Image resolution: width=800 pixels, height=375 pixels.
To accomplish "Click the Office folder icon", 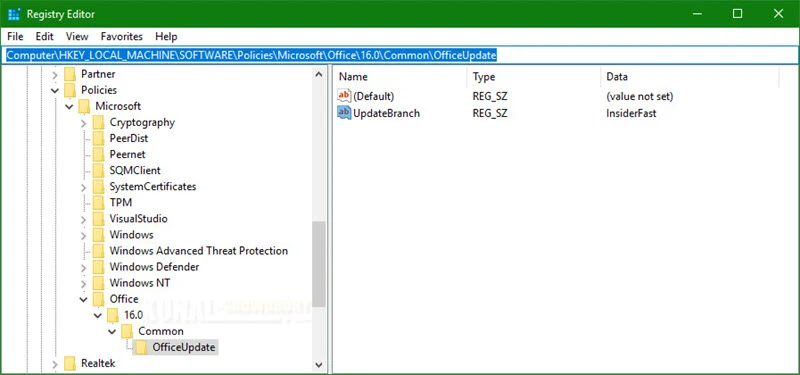I will point(98,299).
